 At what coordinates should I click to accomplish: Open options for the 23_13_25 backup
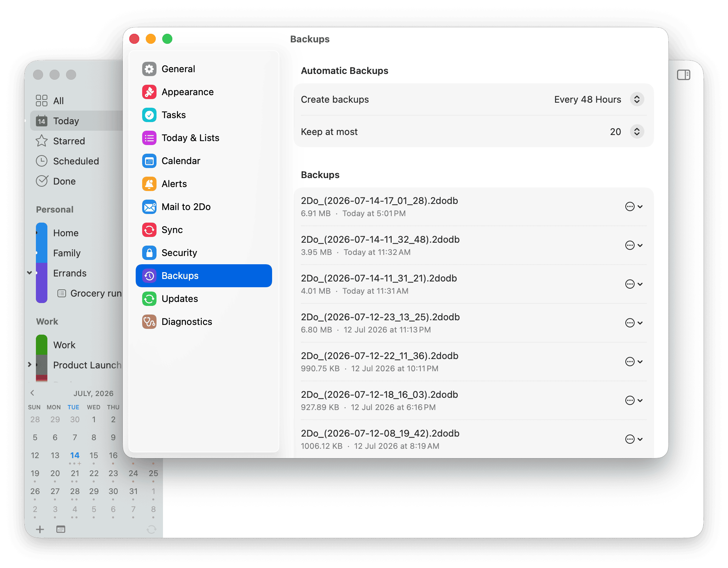634,323
